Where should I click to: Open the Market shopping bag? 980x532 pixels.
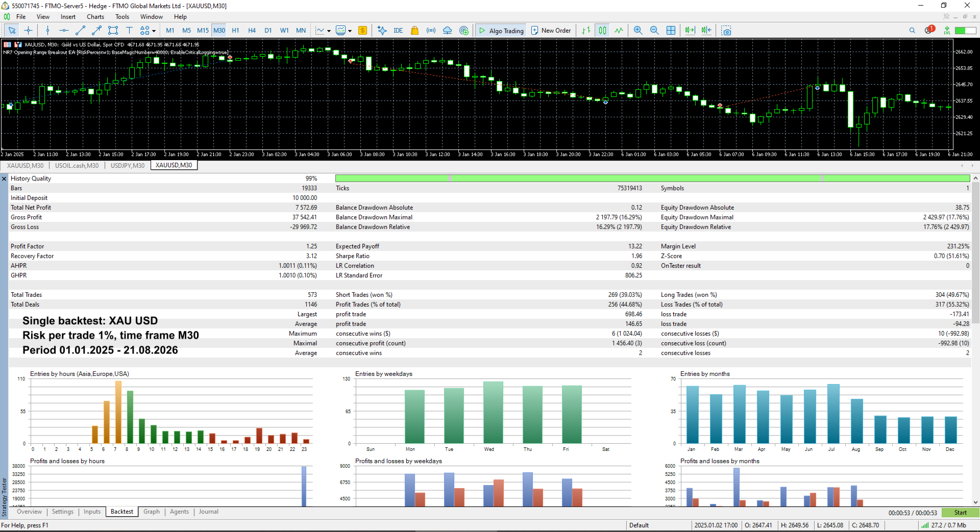[x=414, y=31]
